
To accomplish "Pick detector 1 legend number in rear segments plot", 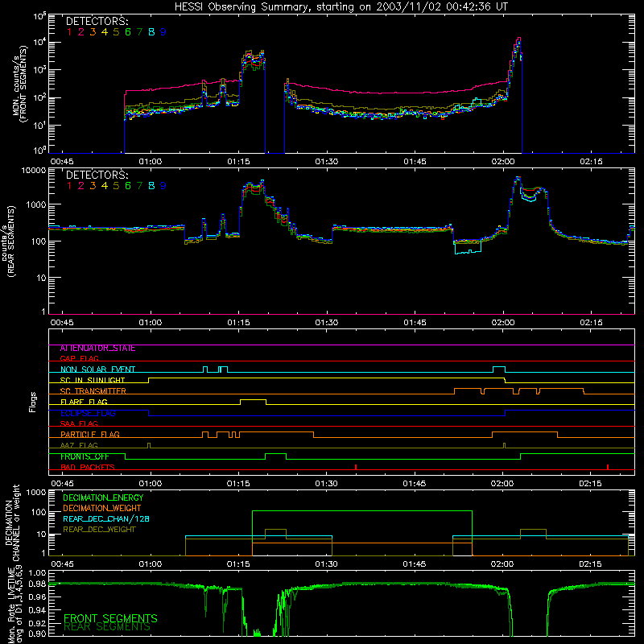I will pos(69,186).
